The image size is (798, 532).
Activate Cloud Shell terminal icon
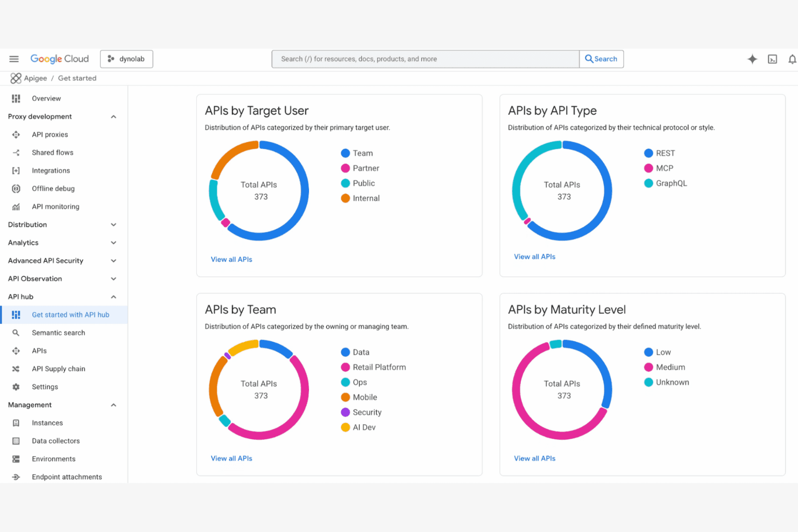click(773, 59)
